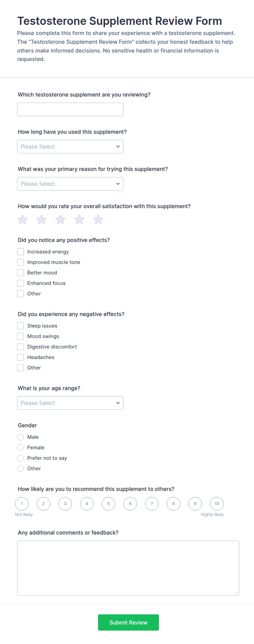The height and width of the screenshot is (644, 254).
Task: Click the additional comments text area
Action: 128,568
